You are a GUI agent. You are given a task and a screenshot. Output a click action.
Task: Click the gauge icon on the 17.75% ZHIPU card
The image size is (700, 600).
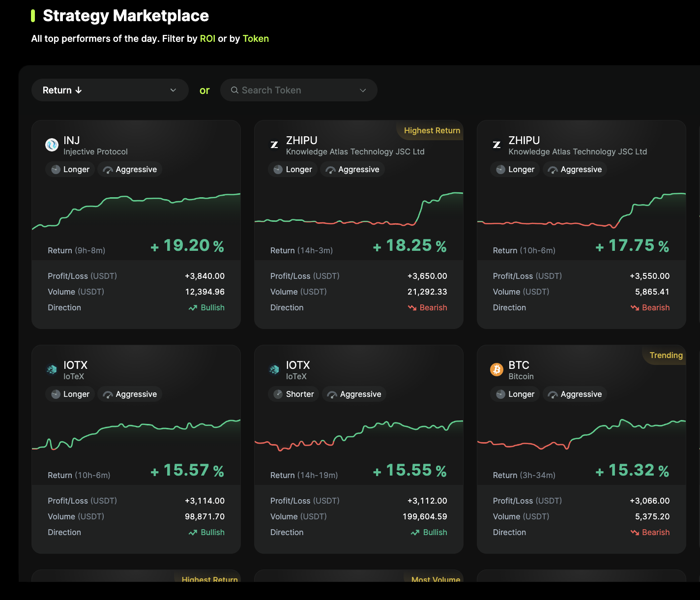pyautogui.click(x=553, y=170)
